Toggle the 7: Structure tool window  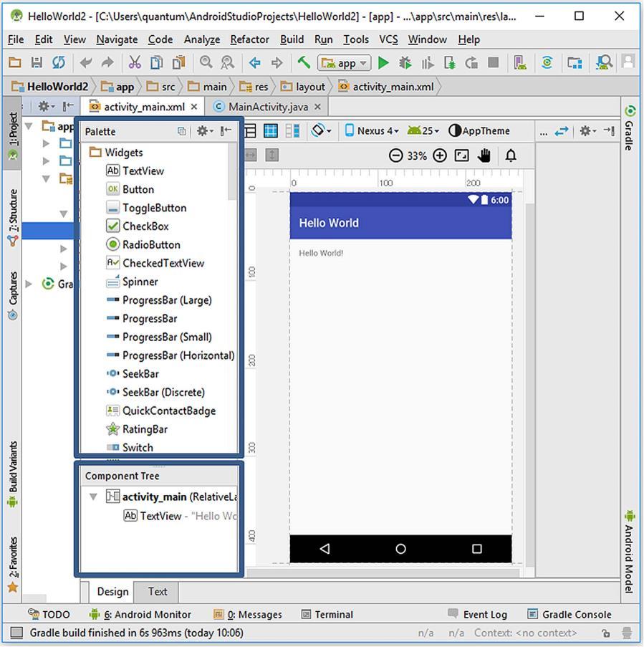[x=13, y=217]
